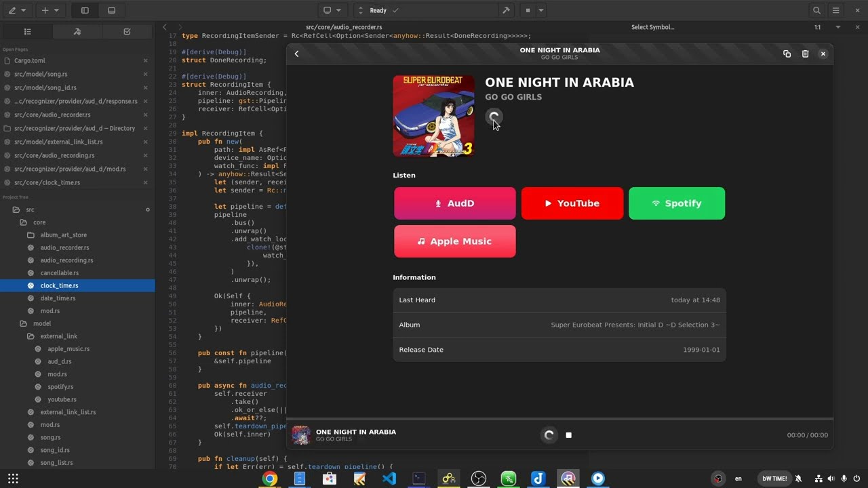
Task: Open the pencil edit dropdown in the Builder header
Action: [x=18, y=10]
